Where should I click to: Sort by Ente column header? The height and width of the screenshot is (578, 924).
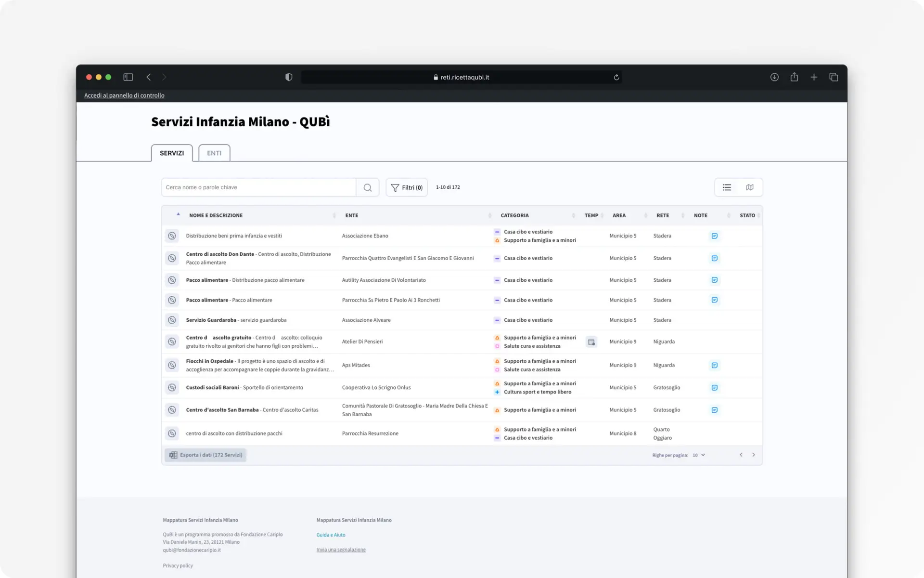[351, 215]
